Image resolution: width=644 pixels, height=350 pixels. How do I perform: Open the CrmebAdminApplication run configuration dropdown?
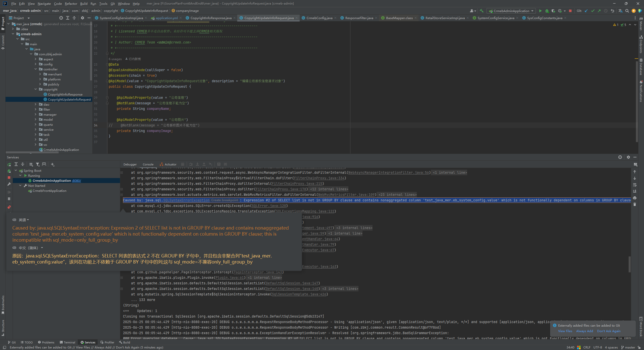click(511, 11)
